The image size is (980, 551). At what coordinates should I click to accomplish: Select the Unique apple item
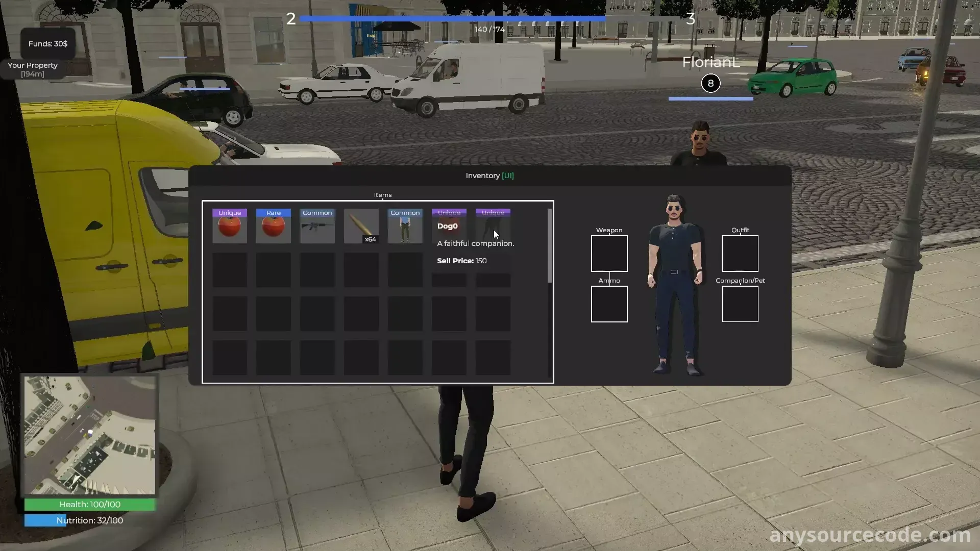point(230,227)
